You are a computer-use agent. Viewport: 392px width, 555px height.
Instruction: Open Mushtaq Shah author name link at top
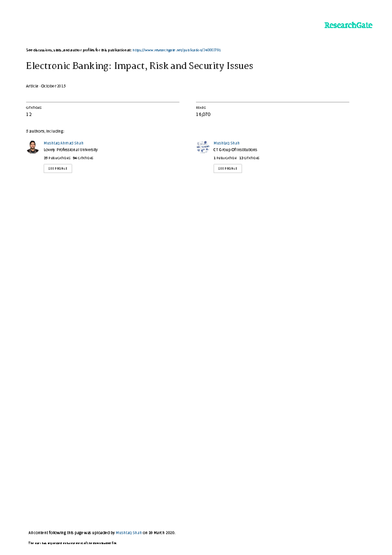pos(226,143)
